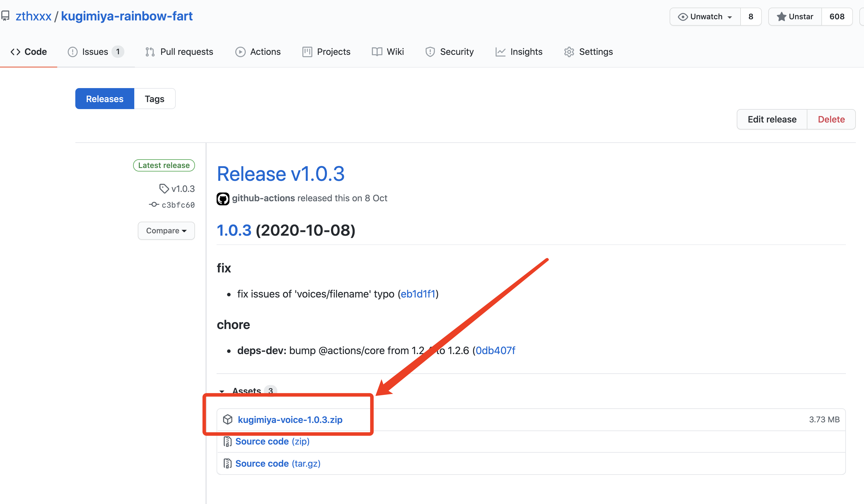
Task: Switch to the Tags tab
Action: coord(154,99)
